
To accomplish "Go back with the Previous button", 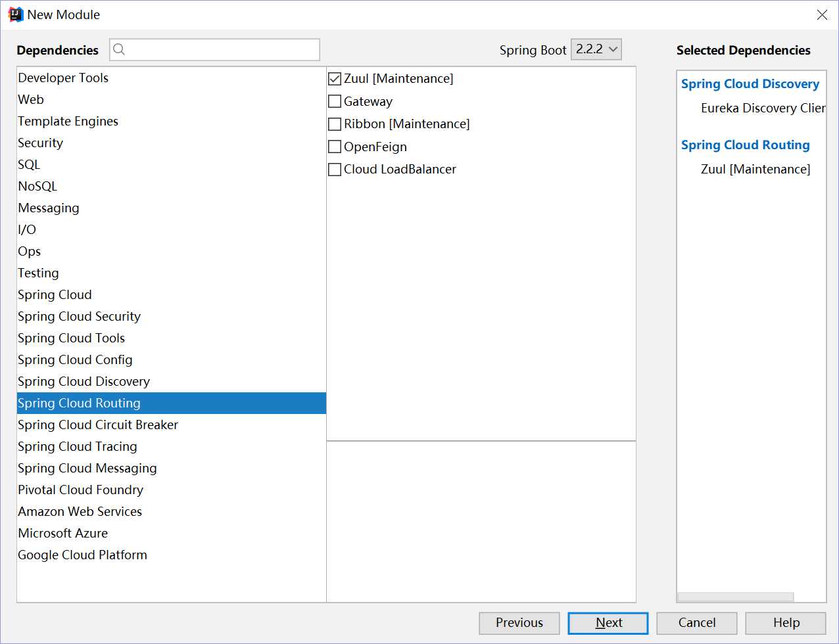I will [519, 623].
